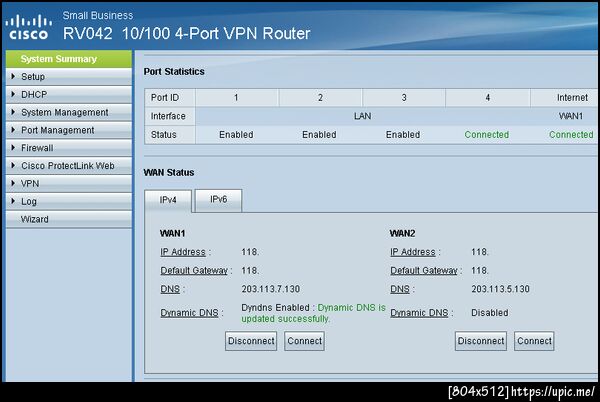Click the WAN1 Dynamic DNS link

pyautogui.click(x=189, y=313)
